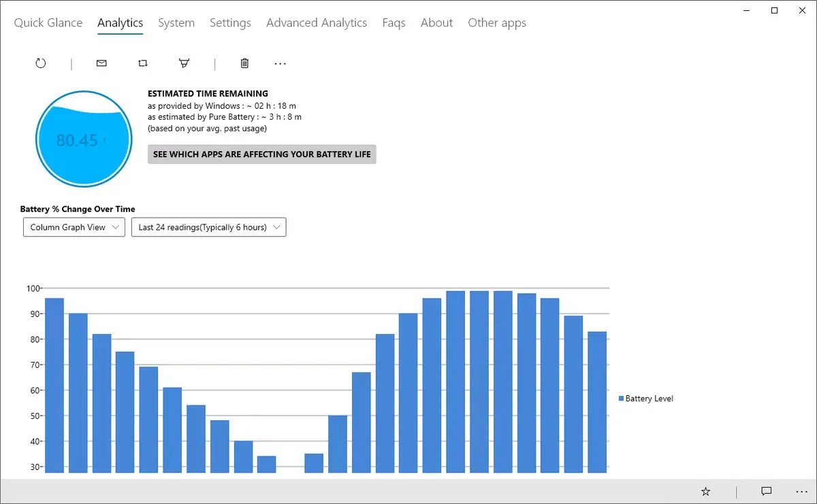817x504 pixels.
Task: Open the System tab
Action: [x=176, y=22]
